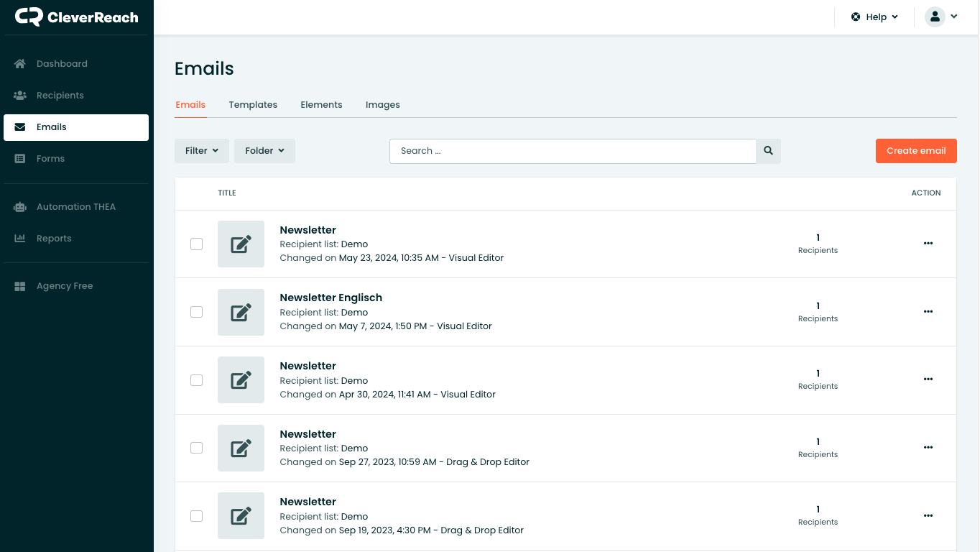Open Dashboard via the home icon
The image size is (980, 552).
point(20,64)
